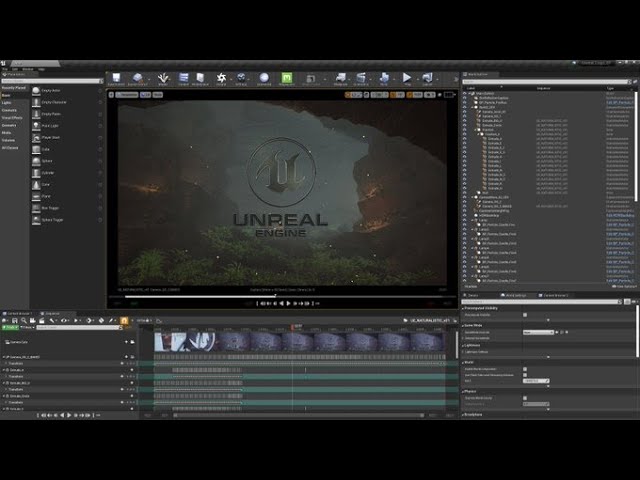Select the Visual Effects category
This screenshot has width=640, height=480.
point(12,118)
